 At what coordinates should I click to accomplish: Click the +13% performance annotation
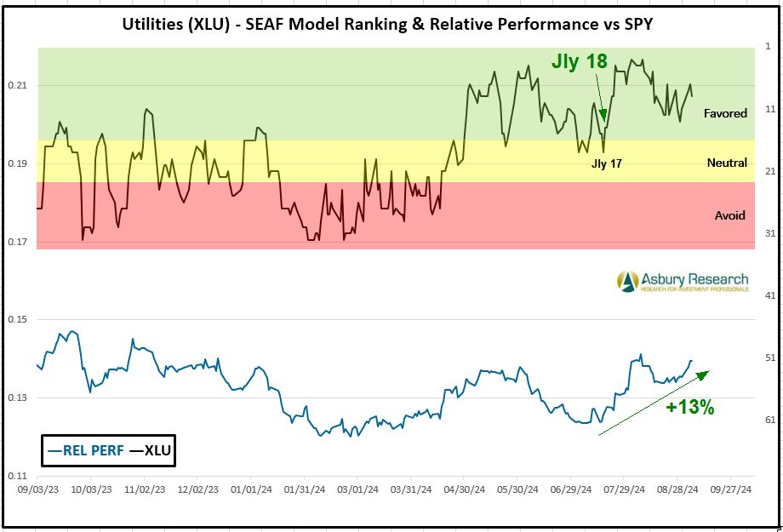point(689,408)
